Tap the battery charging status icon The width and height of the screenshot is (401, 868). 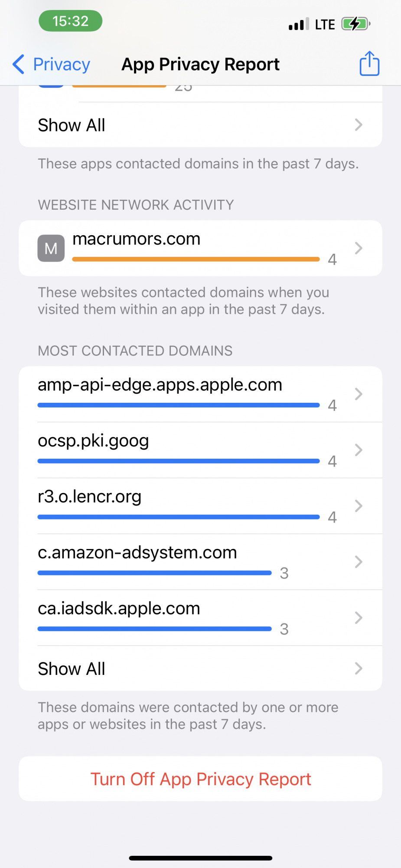coord(355,24)
